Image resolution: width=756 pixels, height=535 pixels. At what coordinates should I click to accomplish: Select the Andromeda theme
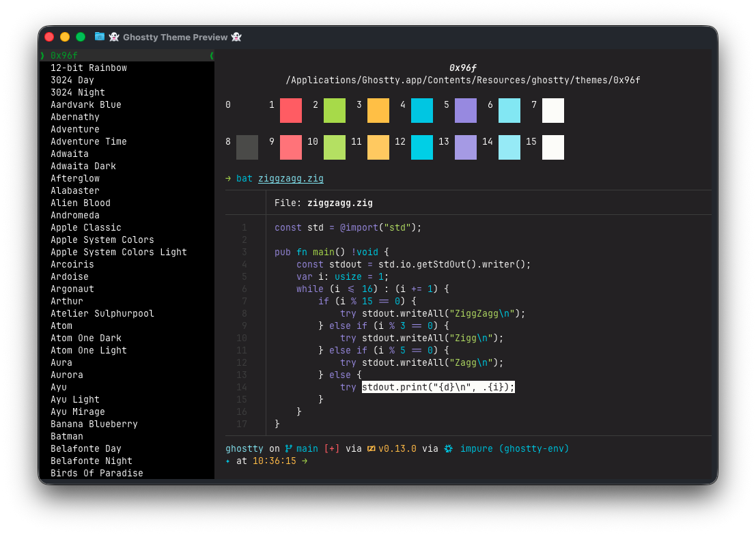click(74, 216)
